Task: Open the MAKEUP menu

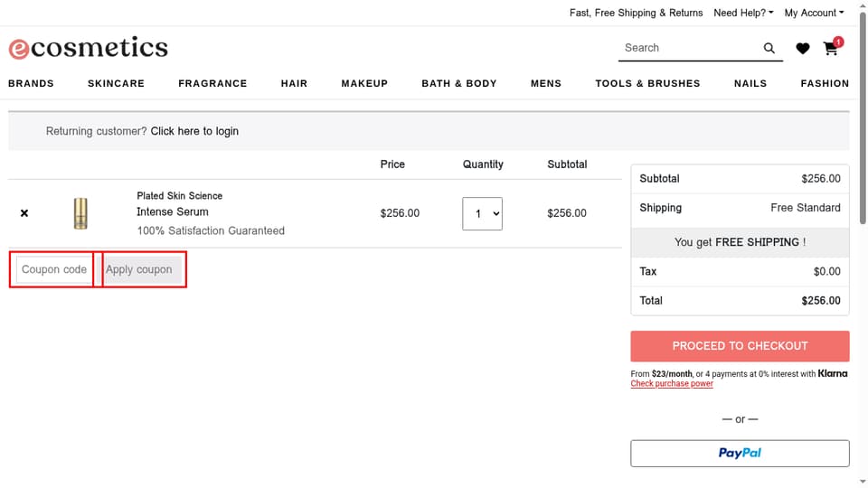Action: pyautogui.click(x=364, y=83)
